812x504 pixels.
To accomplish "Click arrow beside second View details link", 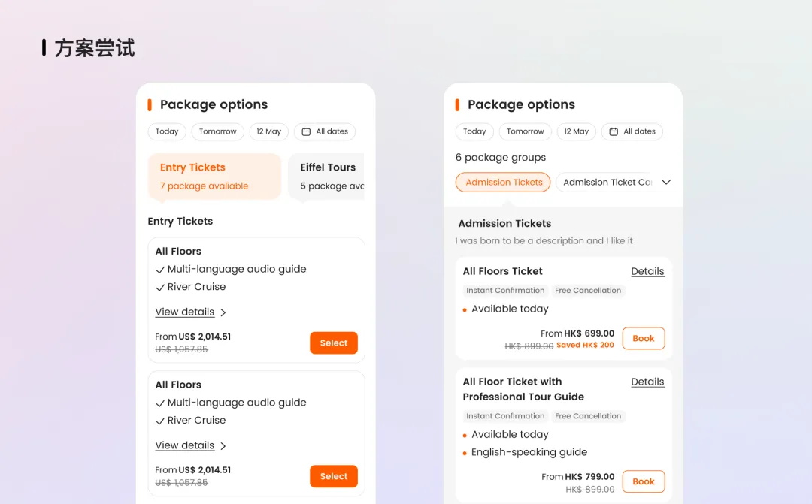I will click(223, 446).
